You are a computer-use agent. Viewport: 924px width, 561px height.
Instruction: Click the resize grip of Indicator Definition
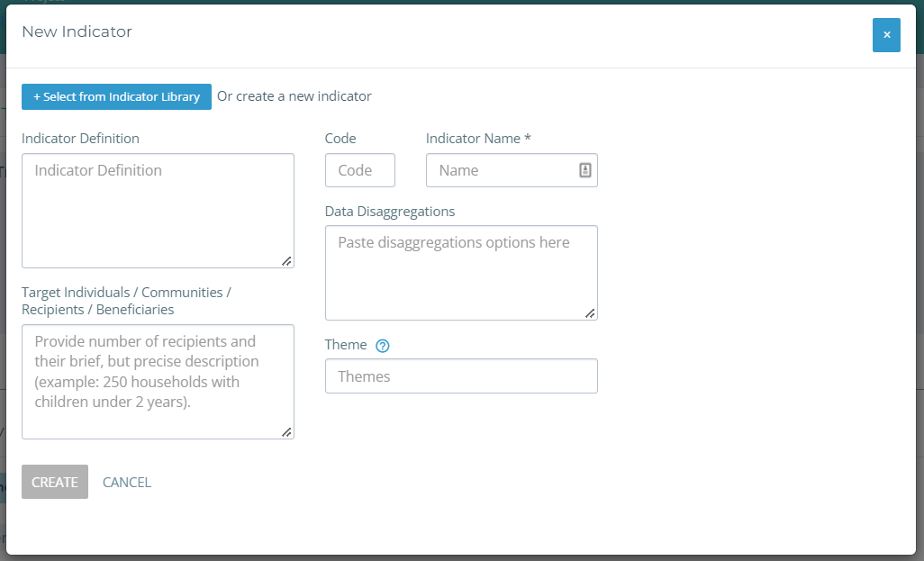(287, 262)
